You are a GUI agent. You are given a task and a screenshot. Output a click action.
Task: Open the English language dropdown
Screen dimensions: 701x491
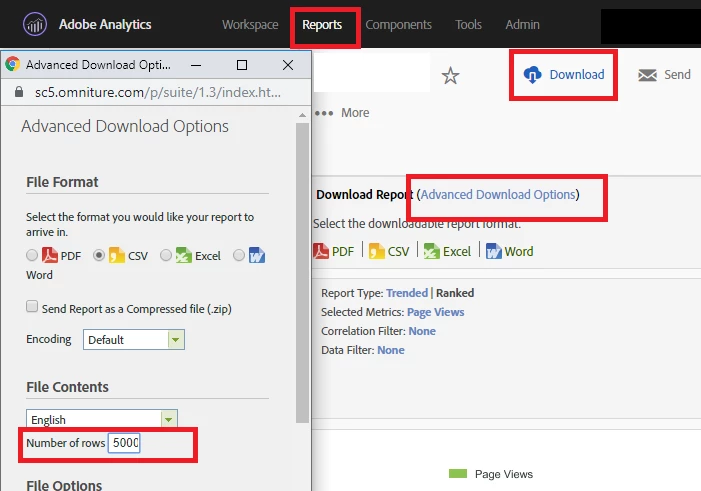(102, 419)
